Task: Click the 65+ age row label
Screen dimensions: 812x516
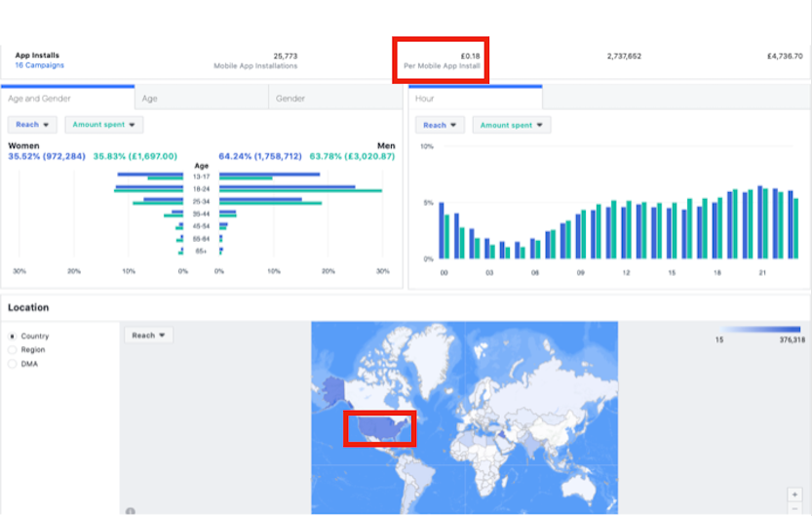Action: 202,252
